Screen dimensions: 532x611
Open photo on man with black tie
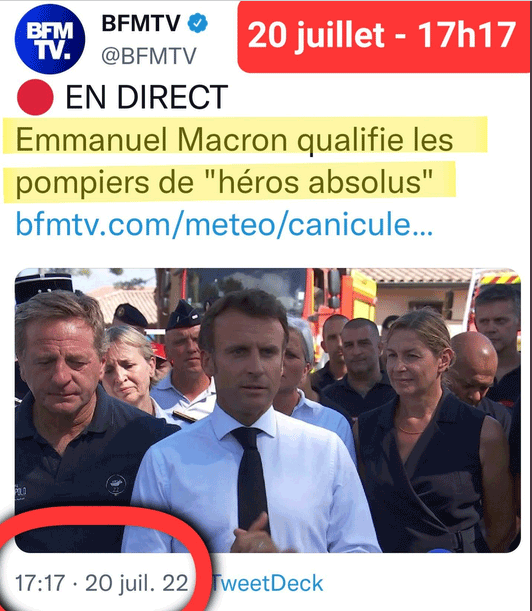click(249, 425)
